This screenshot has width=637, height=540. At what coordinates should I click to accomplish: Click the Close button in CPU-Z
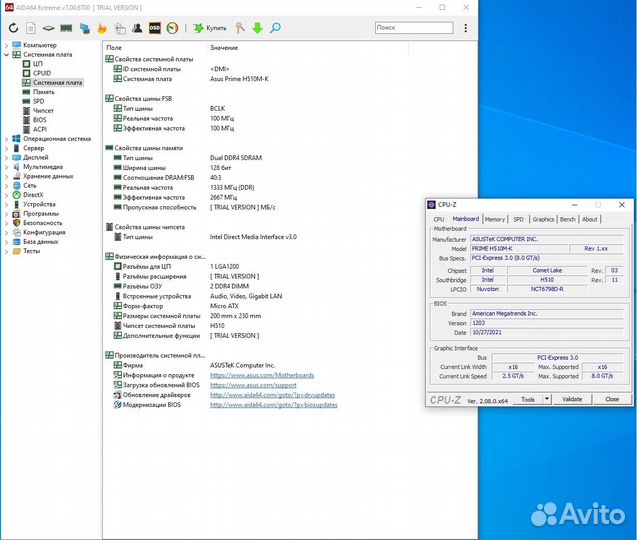[612, 399]
